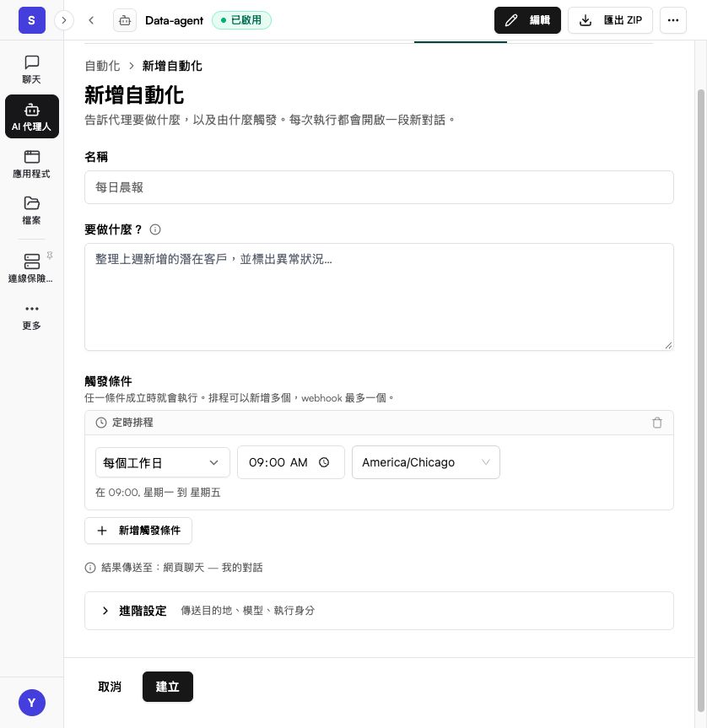Click the purple S workspace avatar
The width and height of the screenshot is (707, 728).
32,20
